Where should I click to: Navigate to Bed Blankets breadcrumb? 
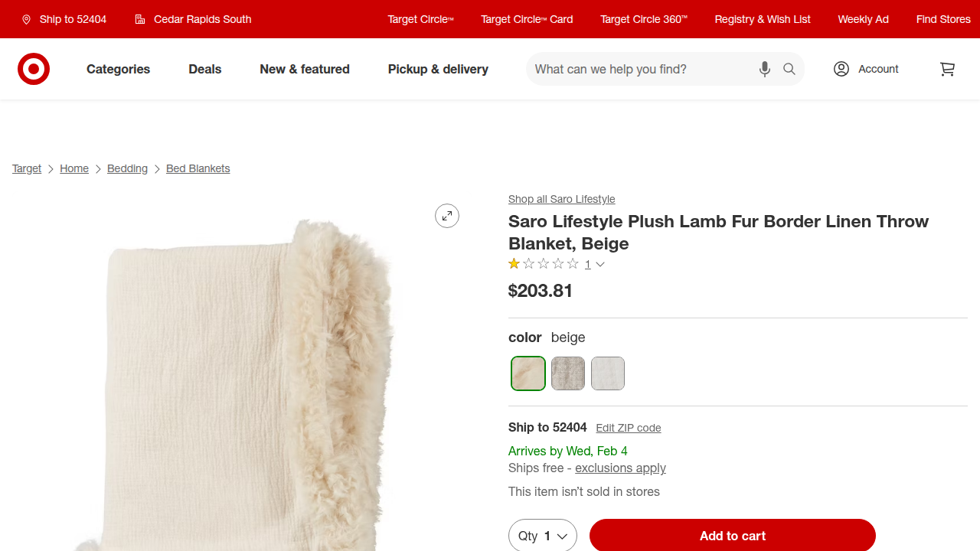198,168
